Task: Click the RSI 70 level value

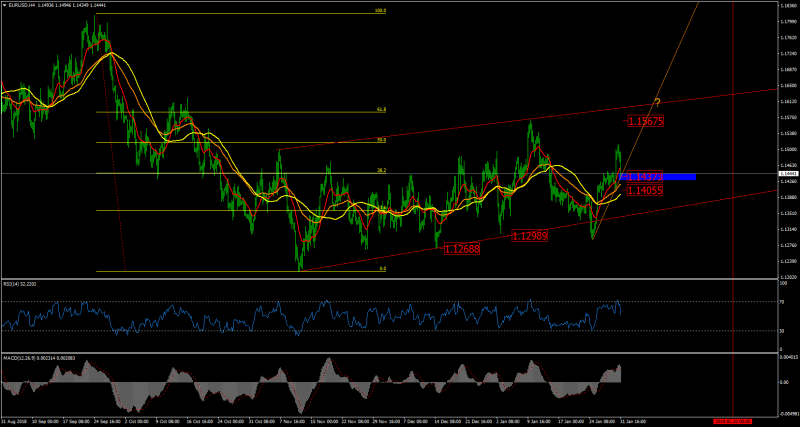Action: [783, 302]
